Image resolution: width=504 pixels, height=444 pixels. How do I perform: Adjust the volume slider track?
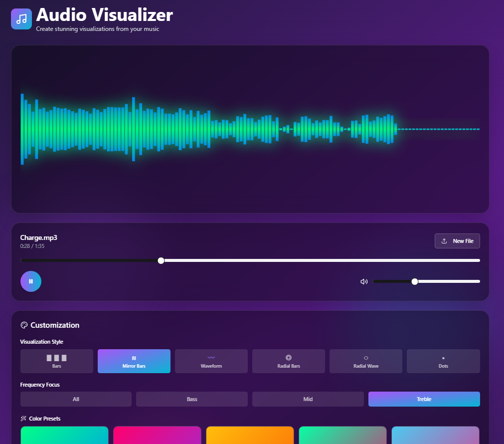[x=426, y=281]
